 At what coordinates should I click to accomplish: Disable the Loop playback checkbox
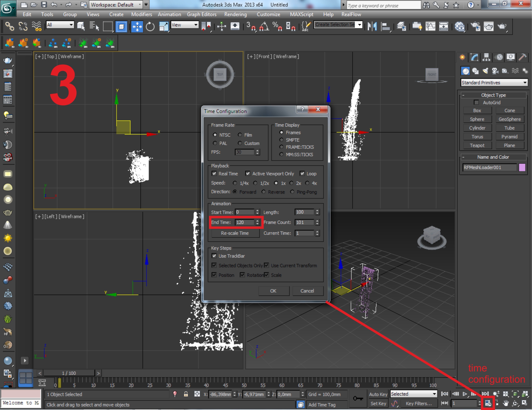(x=302, y=173)
